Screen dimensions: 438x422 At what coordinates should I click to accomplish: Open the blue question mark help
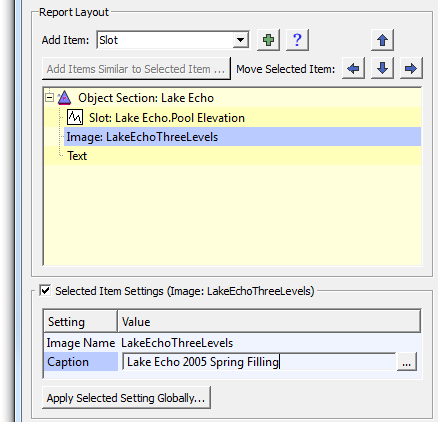(x=297, y=40)
